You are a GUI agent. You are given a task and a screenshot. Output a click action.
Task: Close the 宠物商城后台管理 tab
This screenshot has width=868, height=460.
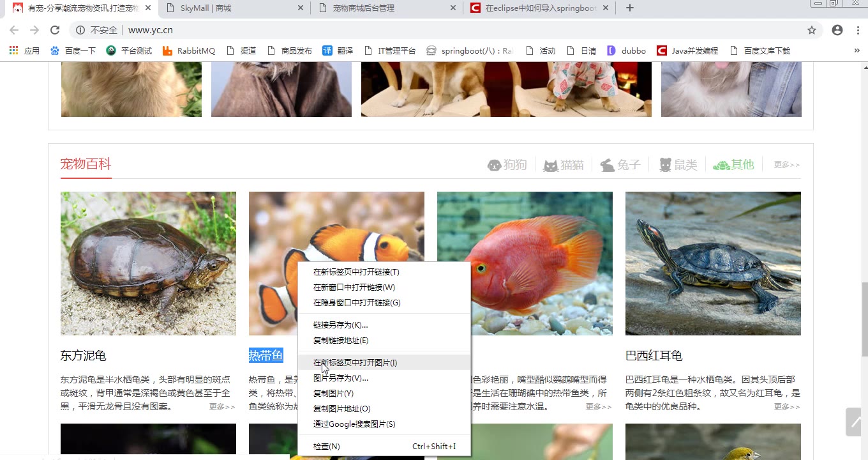point(453,8)
